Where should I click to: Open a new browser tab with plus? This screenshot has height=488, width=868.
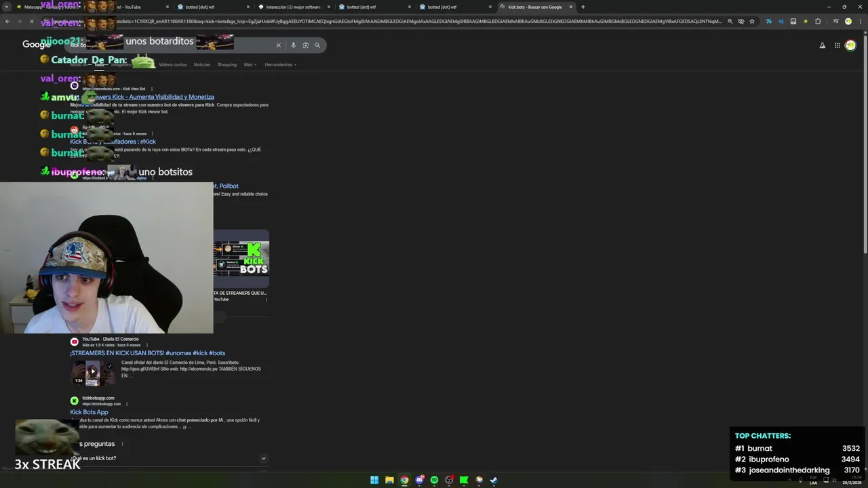point(583,7)
